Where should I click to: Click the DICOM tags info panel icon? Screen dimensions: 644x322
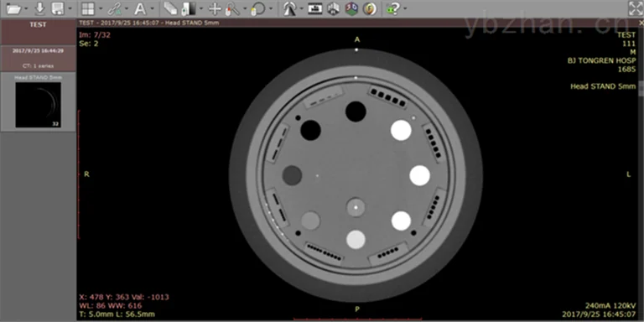click(315, 8)
